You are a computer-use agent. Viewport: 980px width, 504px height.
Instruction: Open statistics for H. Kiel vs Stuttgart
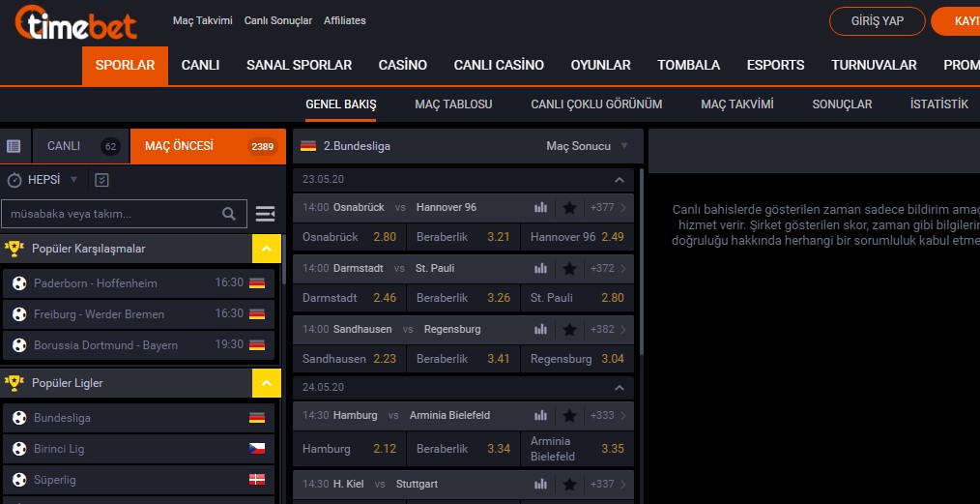540,485
